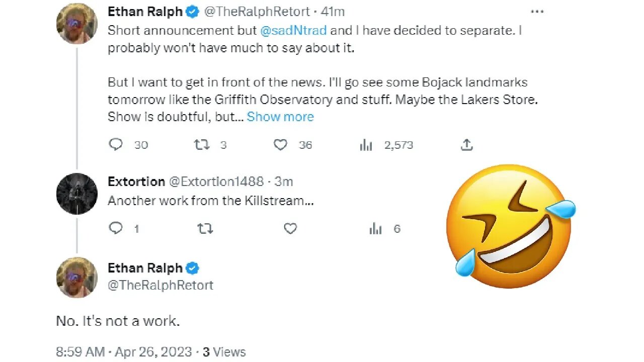Select the retweet icon showing 3 retweets
Viewport: 644px width, 362px height.
click(x=201, y=144)
